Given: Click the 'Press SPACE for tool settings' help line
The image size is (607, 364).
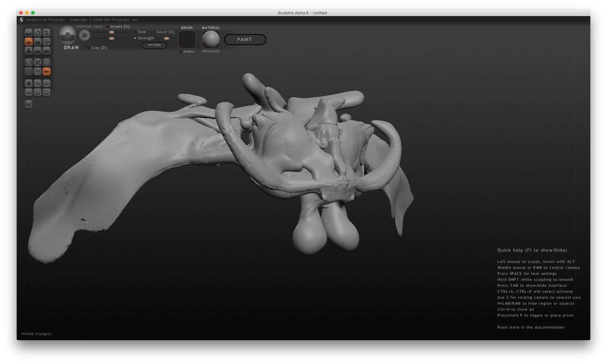Looking at the screenshot, I should coord(527,274).
